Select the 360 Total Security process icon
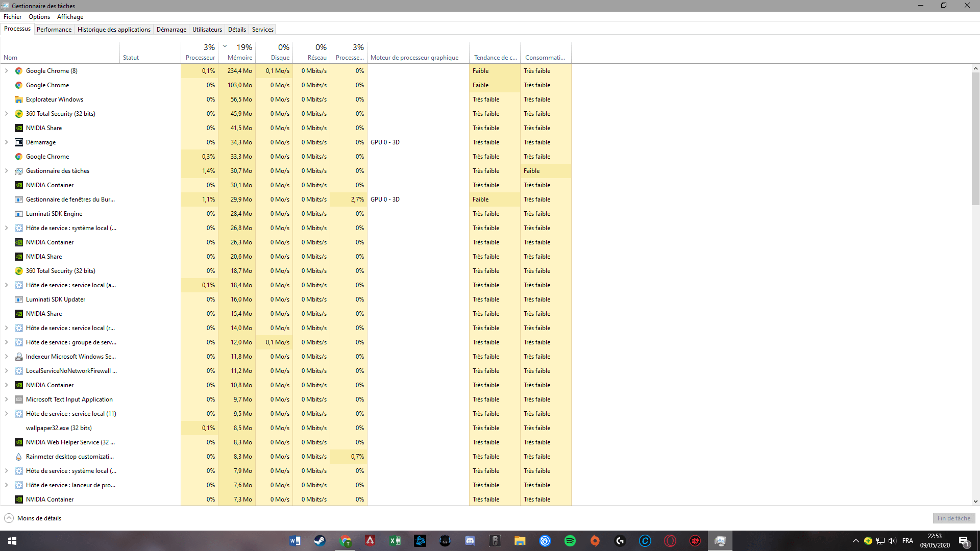Viewport: 980px width, 551px height. [x=19, y=114]
